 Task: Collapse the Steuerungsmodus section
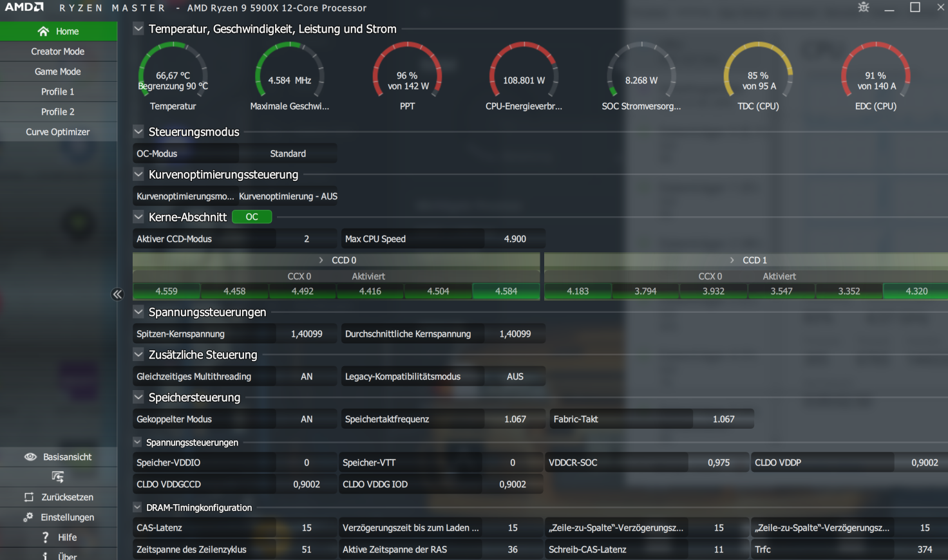pos(138,131)
